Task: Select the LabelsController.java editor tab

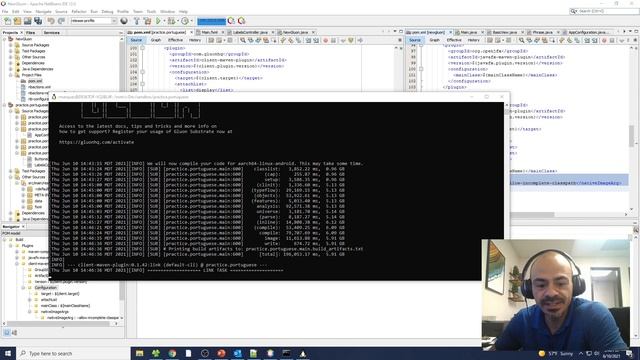Action: pos(250,32)
